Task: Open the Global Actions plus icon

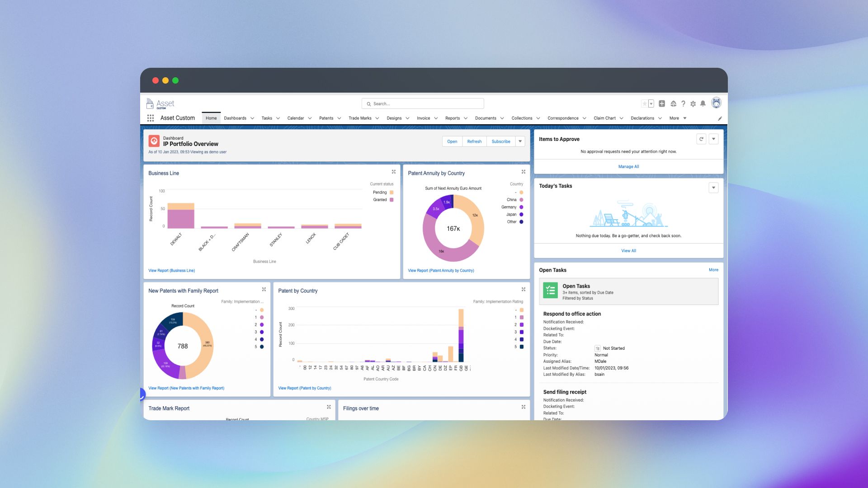Action: [661, 103]
